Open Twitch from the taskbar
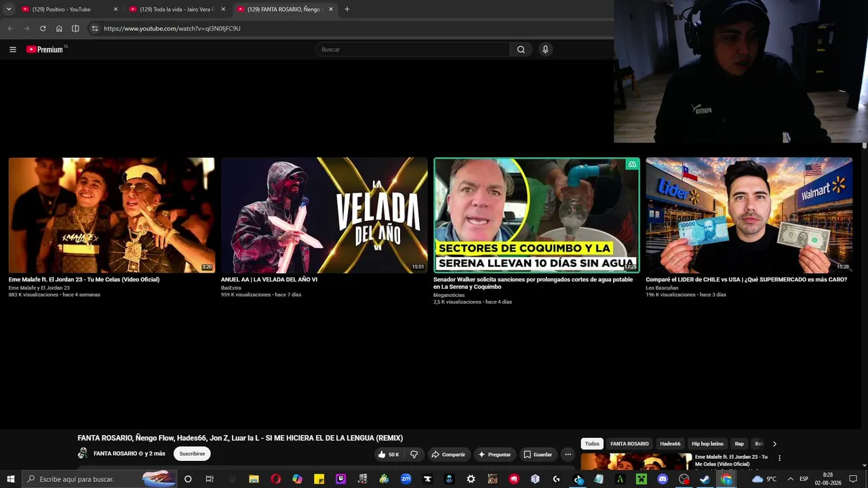 tap(340, 479)
